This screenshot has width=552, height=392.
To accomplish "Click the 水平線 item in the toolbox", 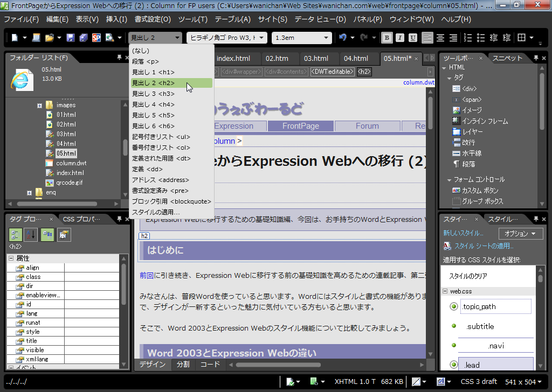I will pos(467,153).
